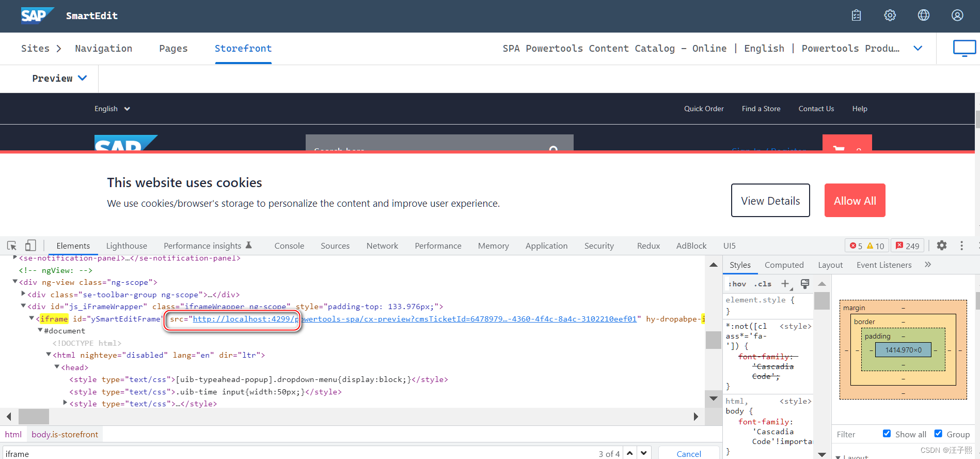Click Allow All cookies button
This screenshot has width=980, height=459.
(x=855, y=201)
